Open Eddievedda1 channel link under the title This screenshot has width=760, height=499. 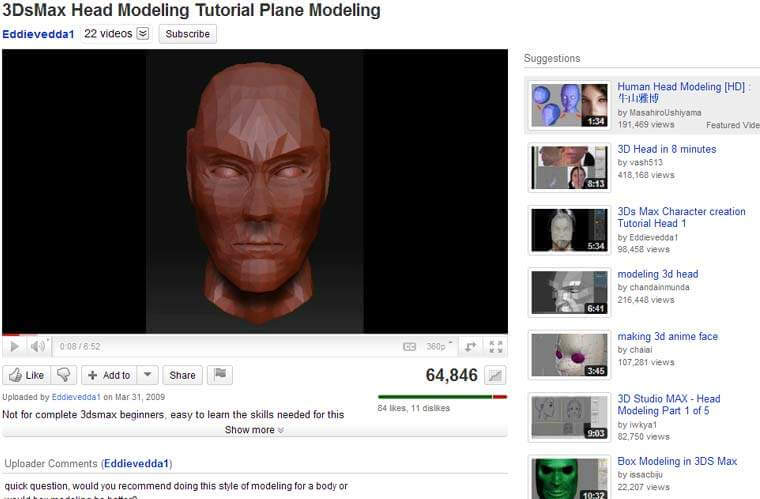coord(38,34)
